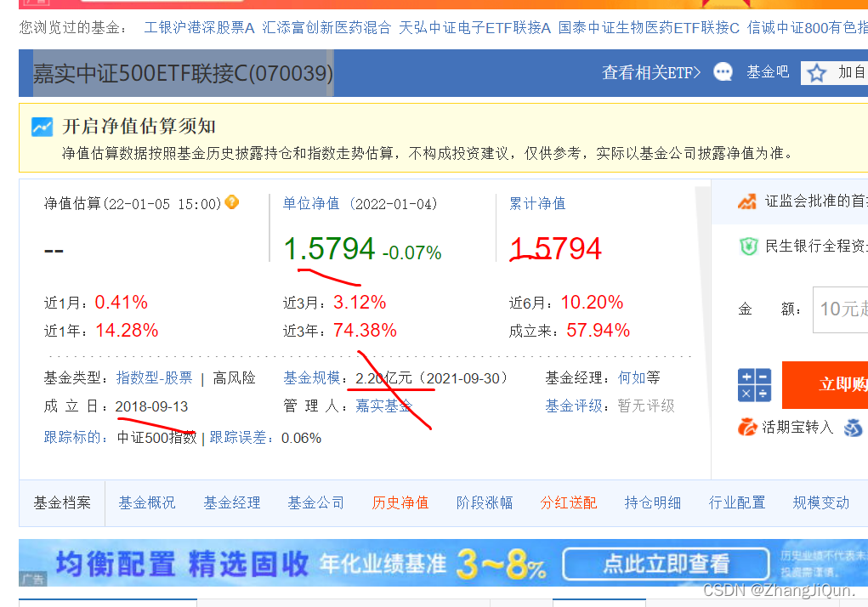Click the 中证500指数 tracking target text

click(x=156, y=438)
